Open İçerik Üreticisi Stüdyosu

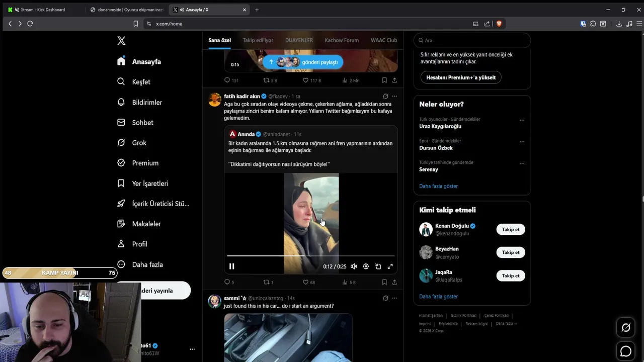pos(153,204)
